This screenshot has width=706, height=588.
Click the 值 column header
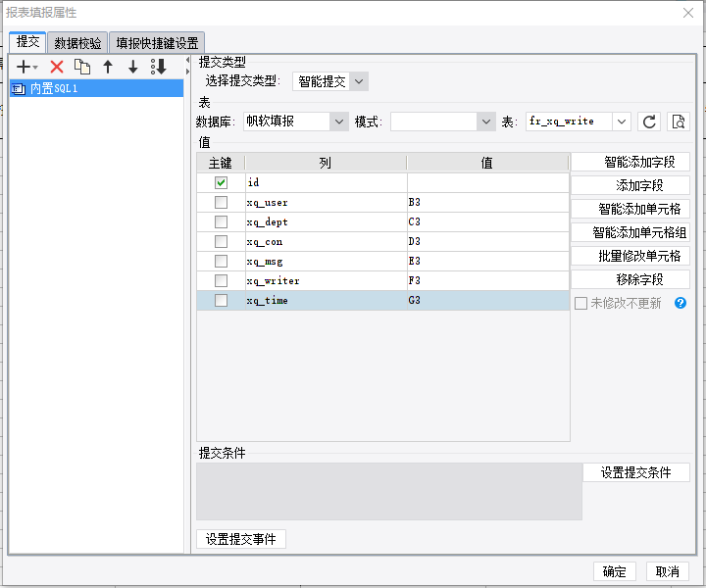(487, 163)
